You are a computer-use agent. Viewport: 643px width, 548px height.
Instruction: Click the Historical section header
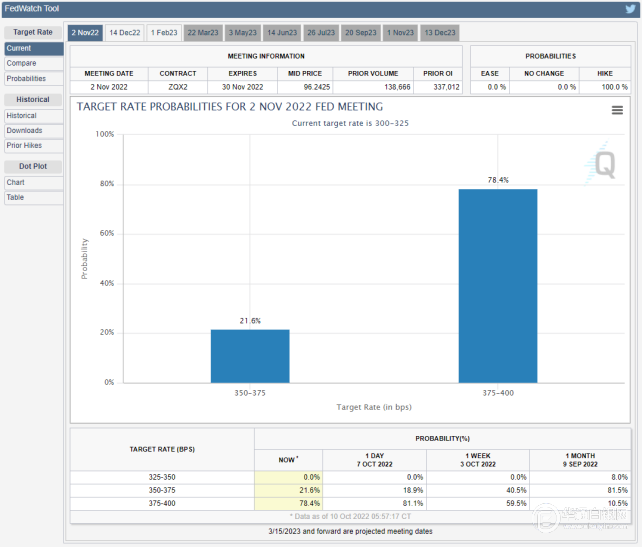(33, 100)
